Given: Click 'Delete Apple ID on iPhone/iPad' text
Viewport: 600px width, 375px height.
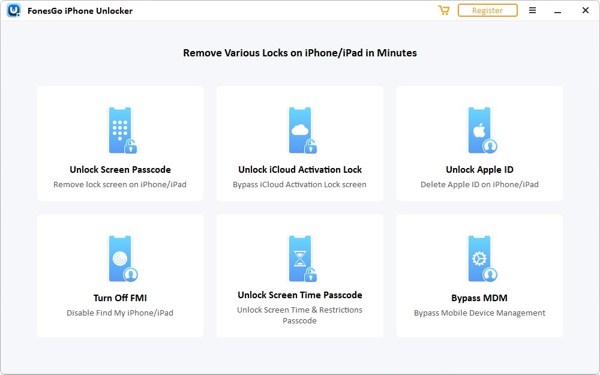Looking at the screenshot, I should tap(479, 184).
